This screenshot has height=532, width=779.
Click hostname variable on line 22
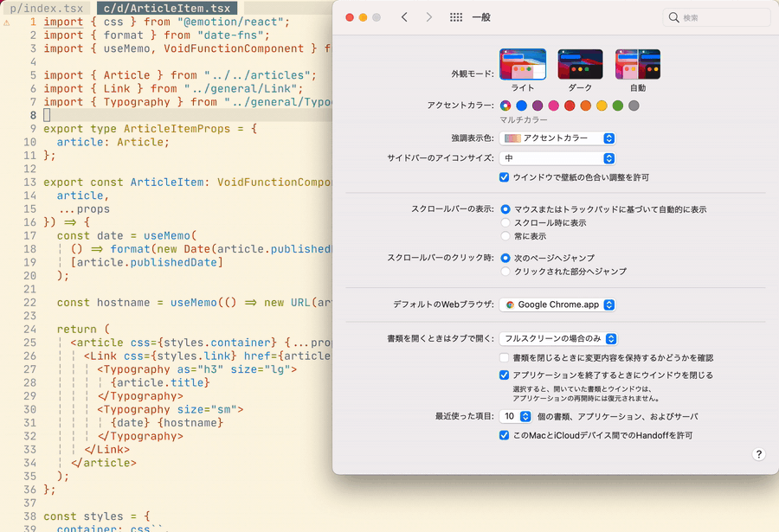(123, 303)
